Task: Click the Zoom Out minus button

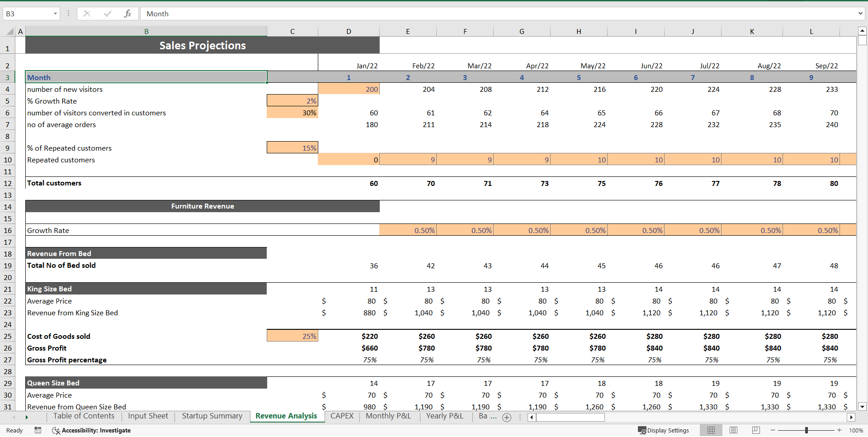Action: point(773,430)
